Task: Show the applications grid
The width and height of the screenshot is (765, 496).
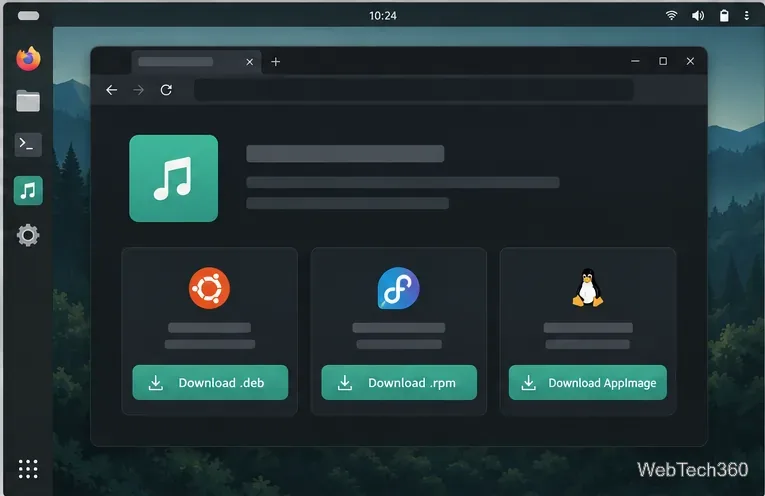Action: [x=28, y=469]
